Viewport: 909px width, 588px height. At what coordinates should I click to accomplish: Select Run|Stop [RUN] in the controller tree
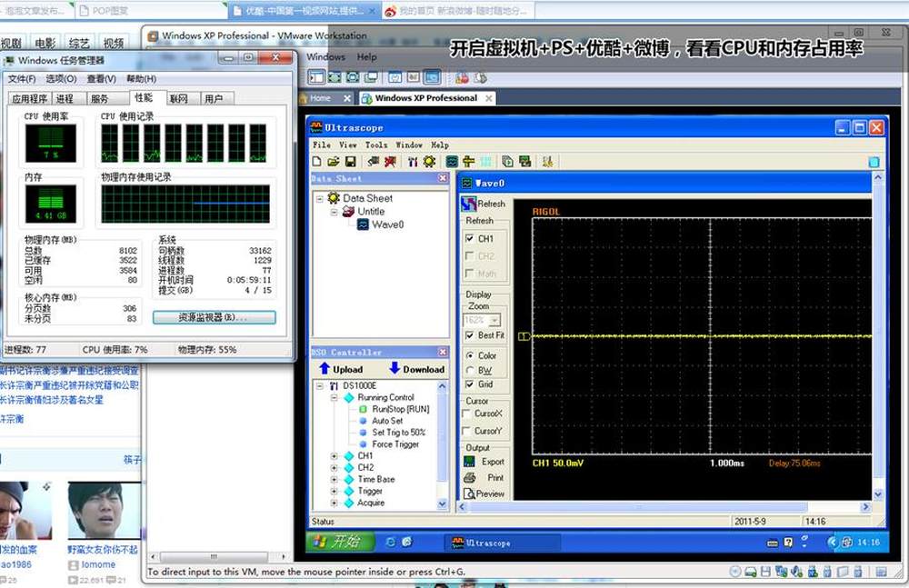click(x=401, y=409)
